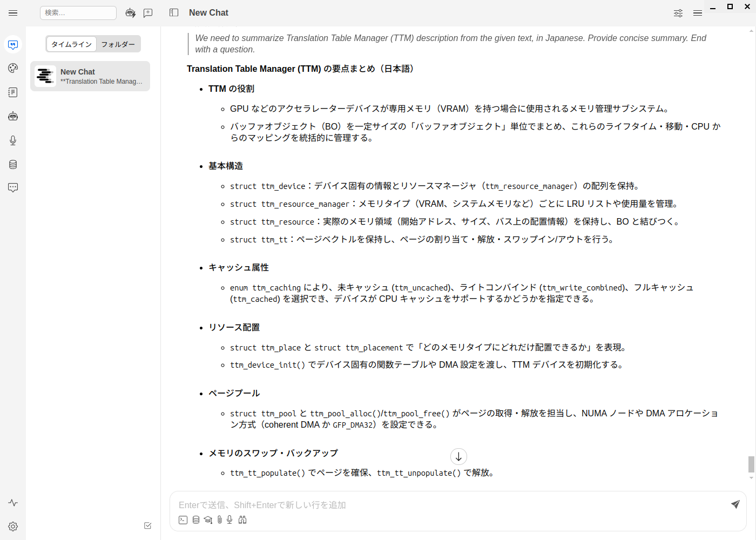This screenshot has width=756, height=540.
Task: Open the hamburger menu at top left
Action: coord(13,13)
